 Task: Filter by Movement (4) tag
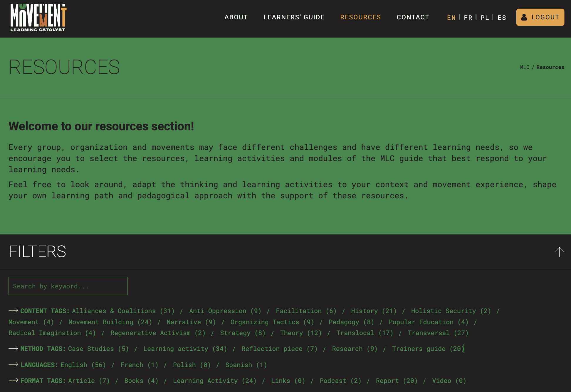click(31, 322)
